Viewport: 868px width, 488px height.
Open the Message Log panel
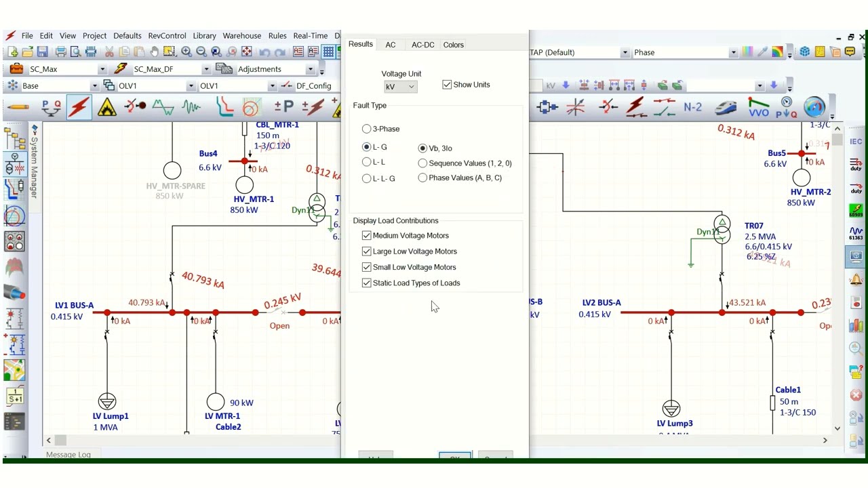coord(68,454)
